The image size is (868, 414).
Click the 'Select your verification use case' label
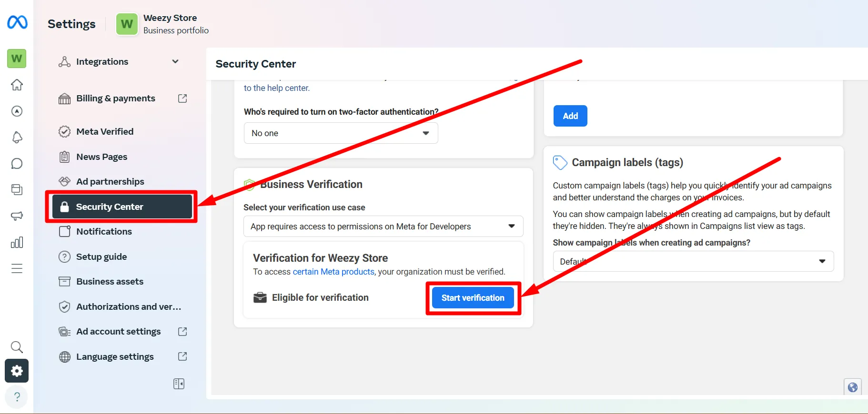tap(304, 207)
